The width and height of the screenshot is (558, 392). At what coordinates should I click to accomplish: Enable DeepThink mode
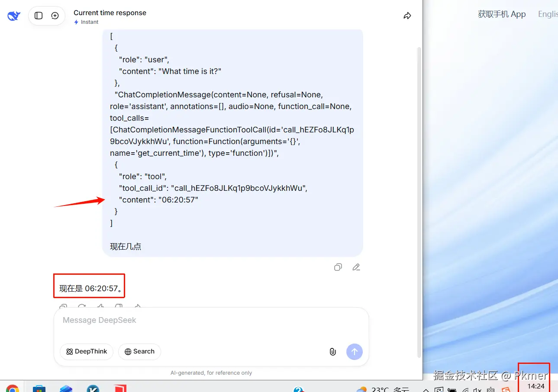pyautogui.click(x=87, y=352)
